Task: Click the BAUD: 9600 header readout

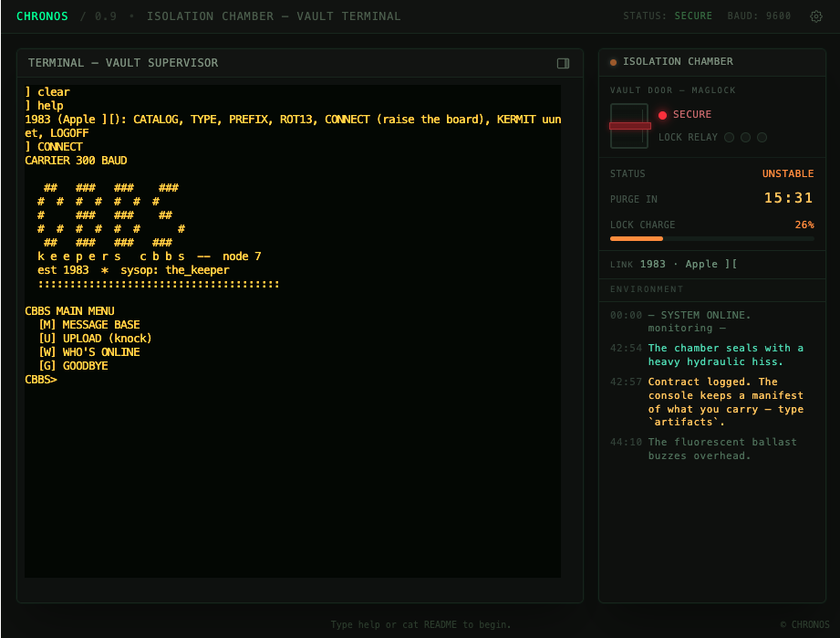Action: [x=759, y=16]
